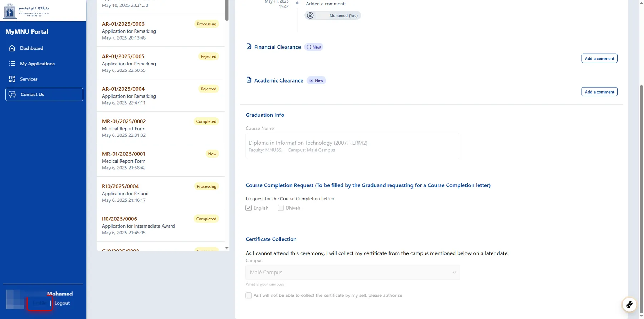Click the Financial Clearance document icon
Screen dimensions: 644x319
[249, 46]
